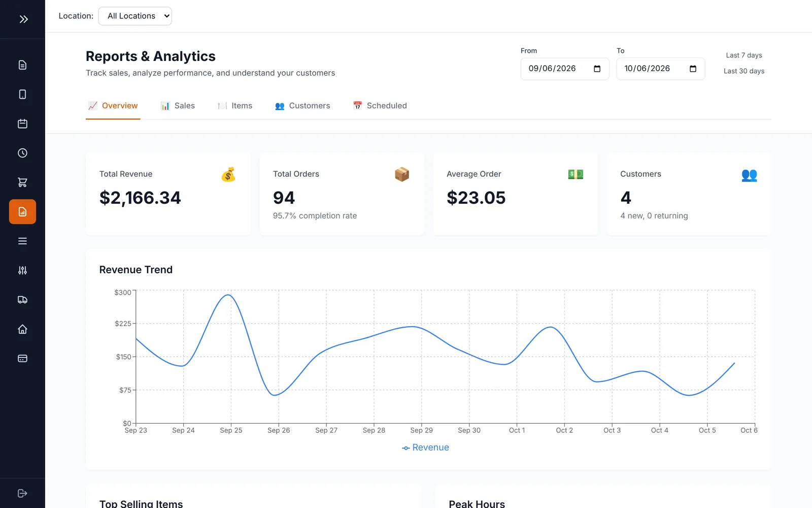Image resolution: width=812 pixels, height=508 pixels.
Task: Switch to the Sales tab
Action: click(x=178, y=106)
